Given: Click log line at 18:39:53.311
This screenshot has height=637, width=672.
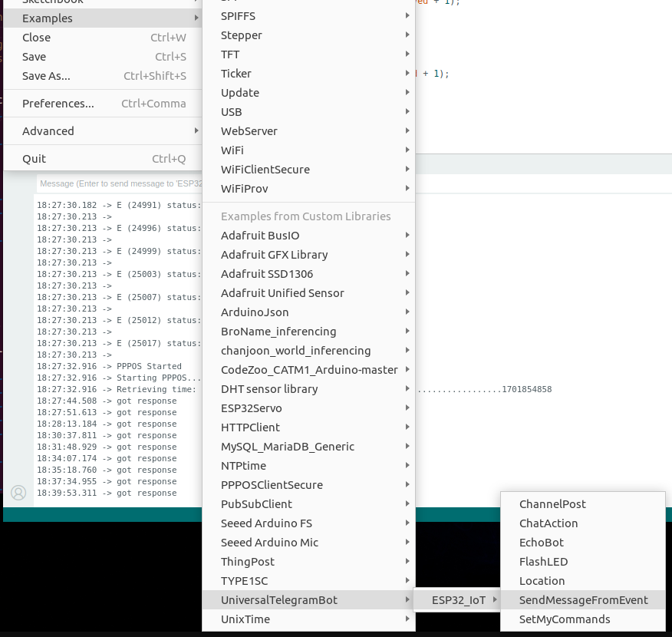Looking at the screenshot, I should [x=107, y=493].
